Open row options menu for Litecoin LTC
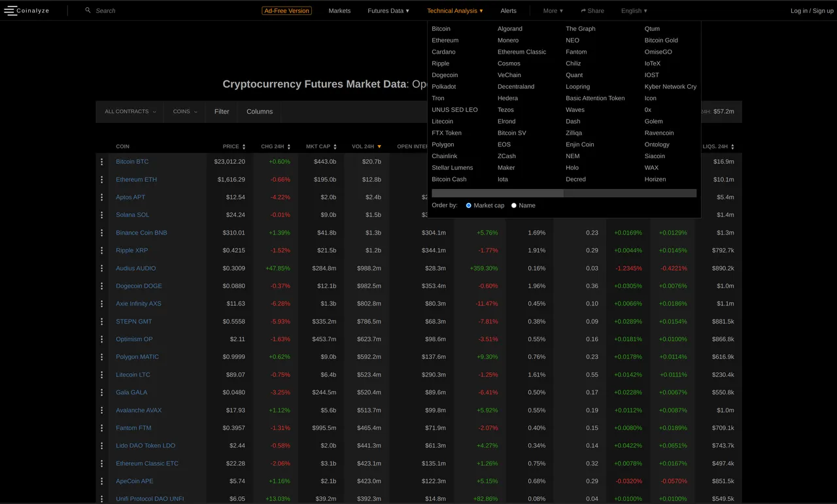This screenshot has width=837, height=504. coord(102,375)
